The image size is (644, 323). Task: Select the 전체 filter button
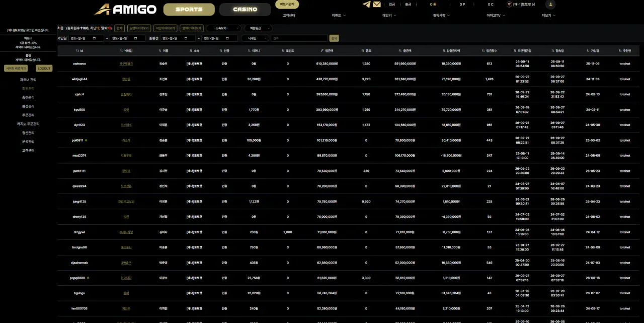point(119,28)
